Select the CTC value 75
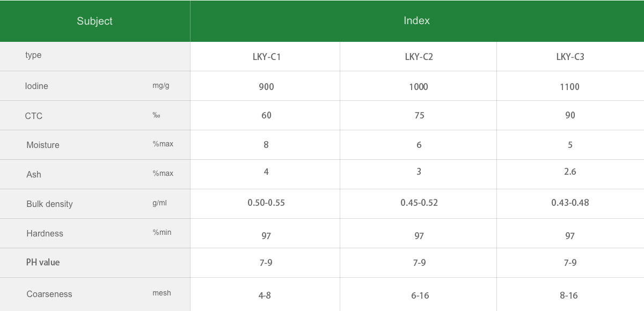644x311 pixels. pyautogui.click(x=419, y=115)
